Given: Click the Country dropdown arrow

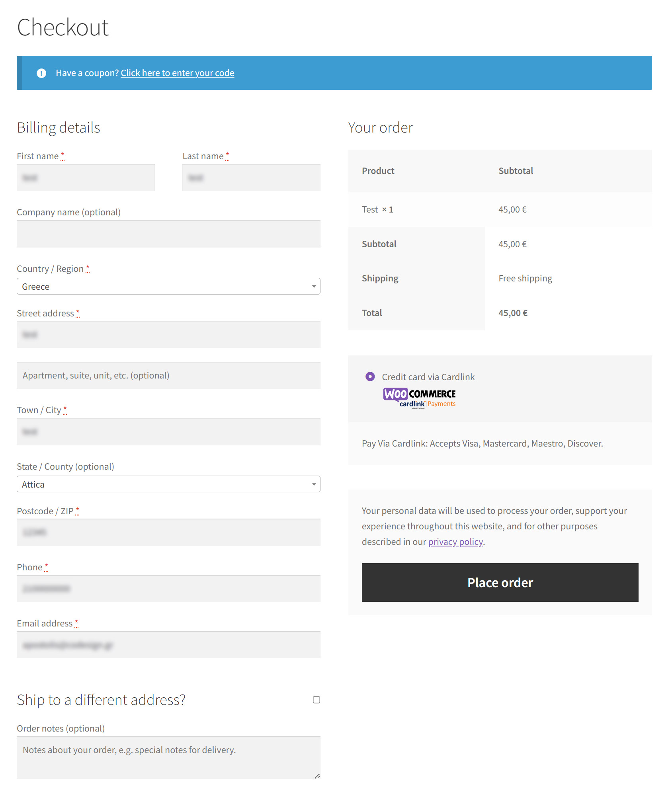Looking at the screenshot, I should [314, 287].
